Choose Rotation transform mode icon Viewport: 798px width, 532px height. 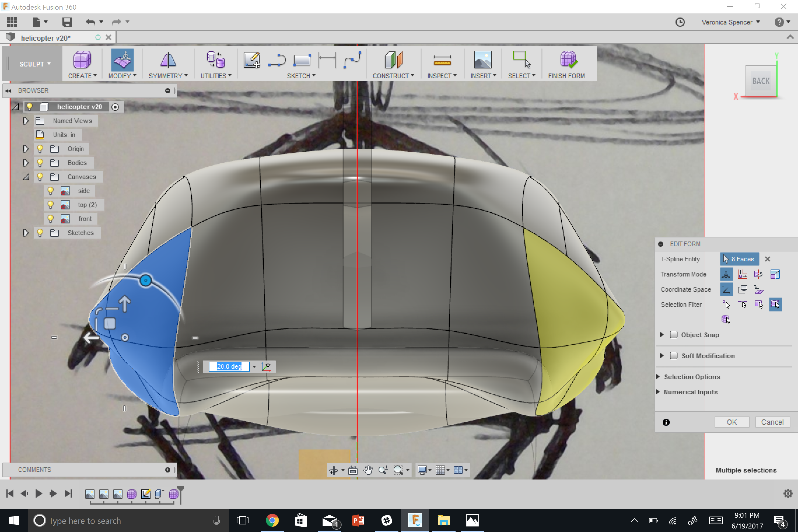click(x=758, y=274)
